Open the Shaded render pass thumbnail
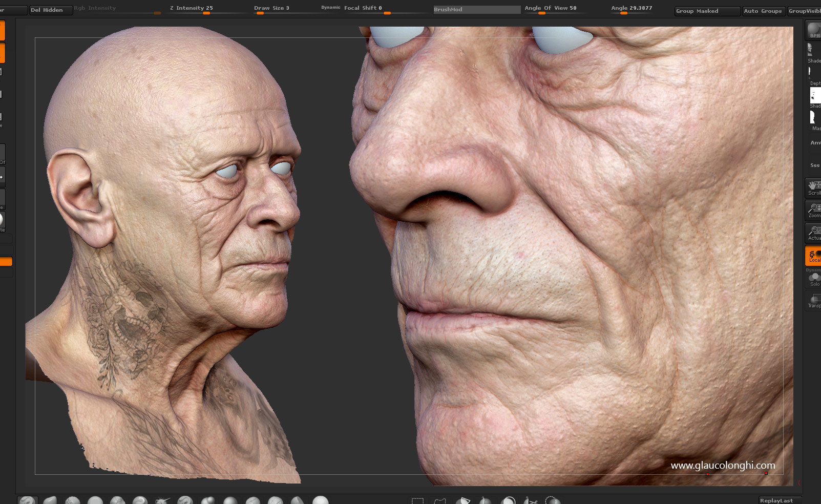821x504 pixels. click(813, 53)
